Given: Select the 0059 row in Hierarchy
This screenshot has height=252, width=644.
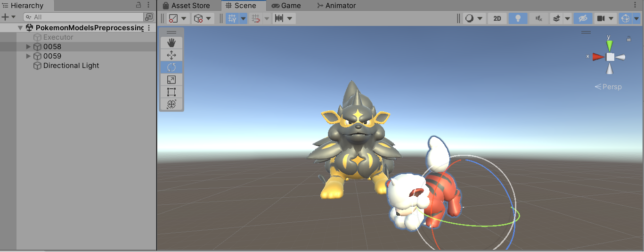Looking at the screenshot, I should [x=78, y=56].
